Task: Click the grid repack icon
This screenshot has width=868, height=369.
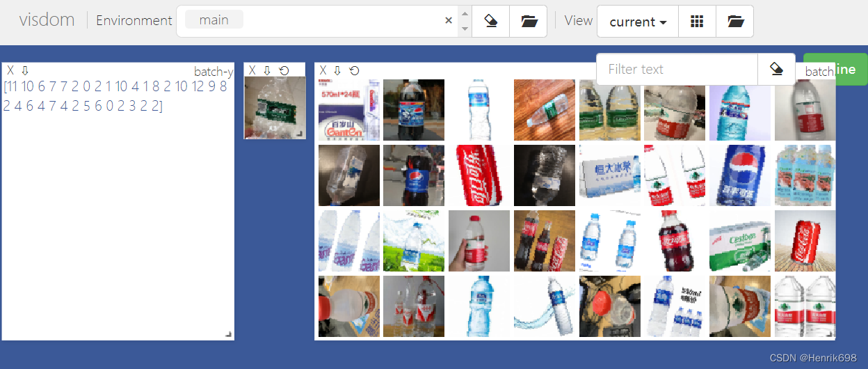Action: click(697, 22)
